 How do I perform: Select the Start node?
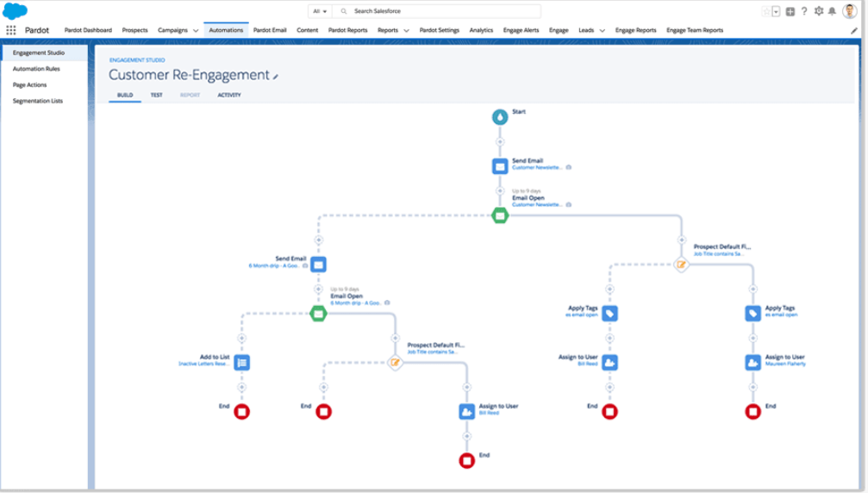[500, 116]
